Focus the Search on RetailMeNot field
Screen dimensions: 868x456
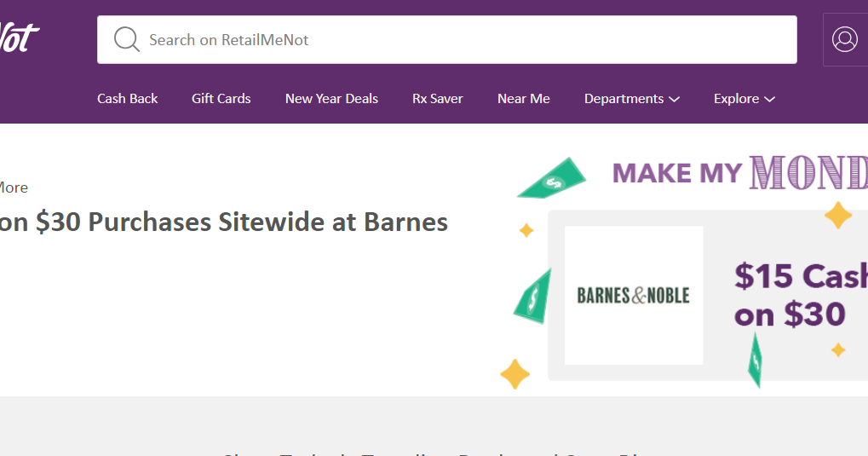[446, 40]
